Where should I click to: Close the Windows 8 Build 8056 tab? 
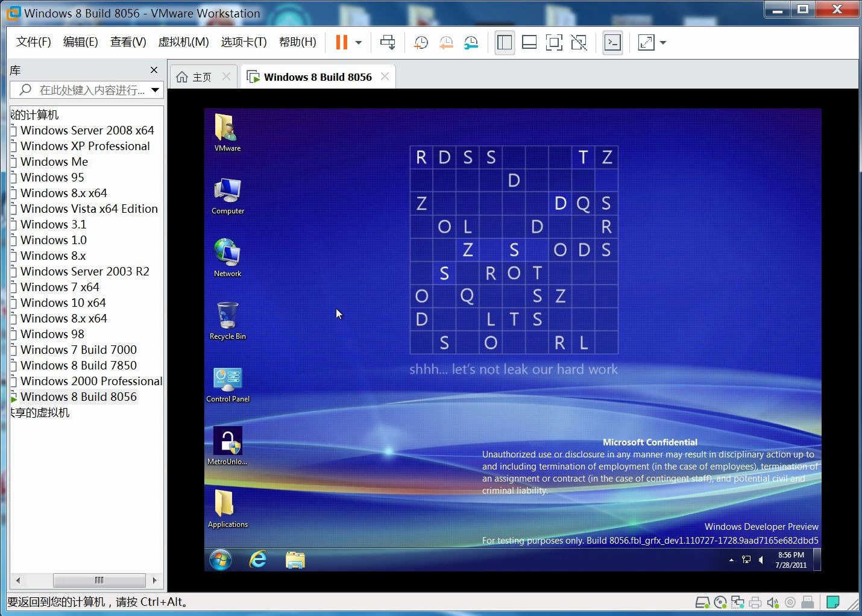tap(385, 77)
